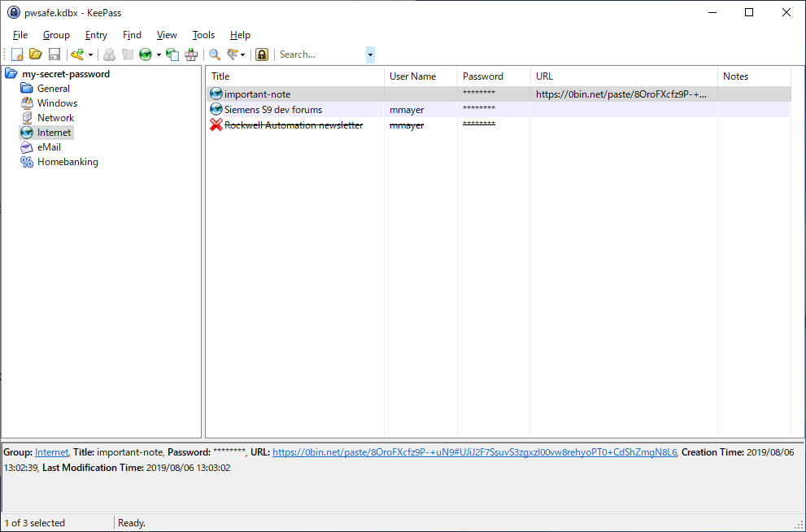Click the masked password of Siemens row
806x532 pixels.
point(478,108)
